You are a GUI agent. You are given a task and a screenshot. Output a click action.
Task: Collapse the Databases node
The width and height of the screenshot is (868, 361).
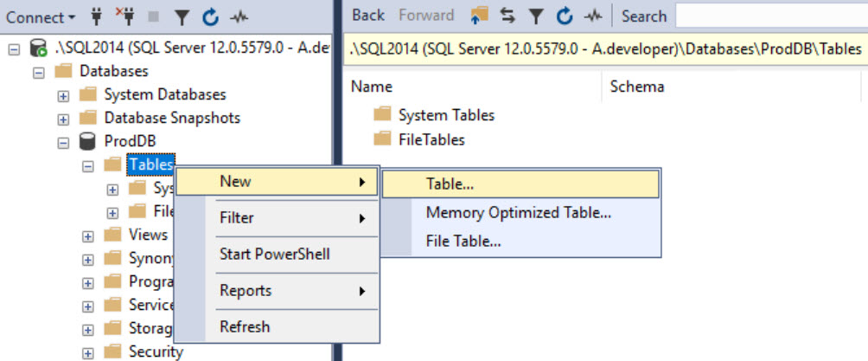point(39,73)
